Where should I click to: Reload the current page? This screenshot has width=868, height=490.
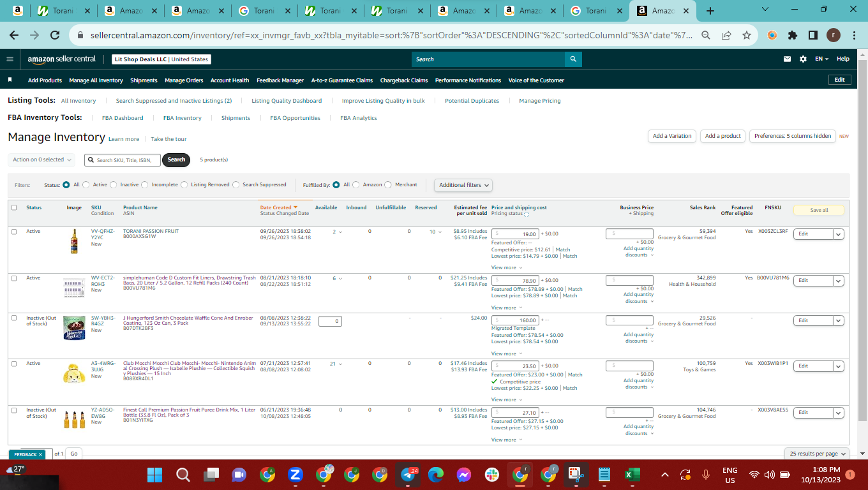click(x=55, y=36)
